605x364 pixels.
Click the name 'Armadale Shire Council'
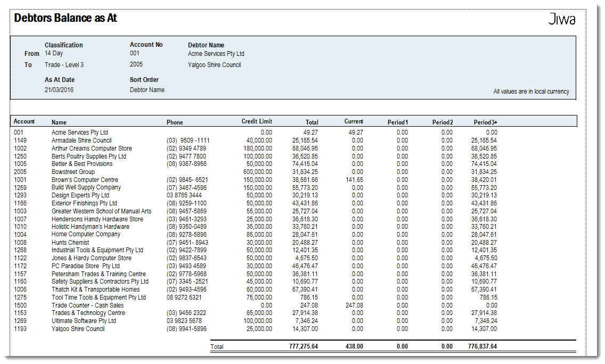click(x=81, y=140)
